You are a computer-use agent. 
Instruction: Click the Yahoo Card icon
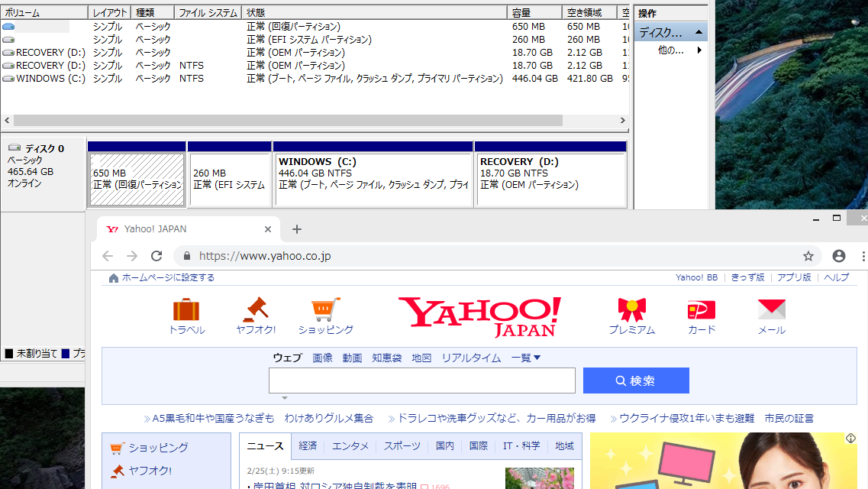(702, 309)
